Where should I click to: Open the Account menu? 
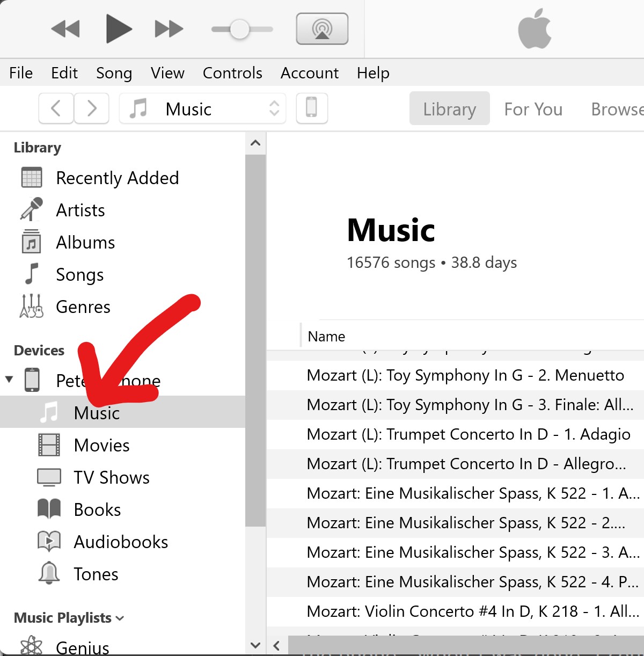[x=310, y=73]
